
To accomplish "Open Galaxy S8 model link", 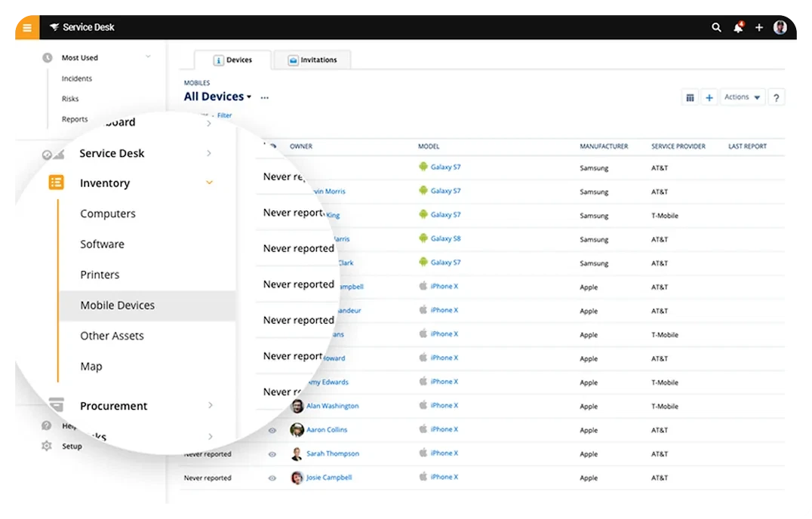I will 445,238.
